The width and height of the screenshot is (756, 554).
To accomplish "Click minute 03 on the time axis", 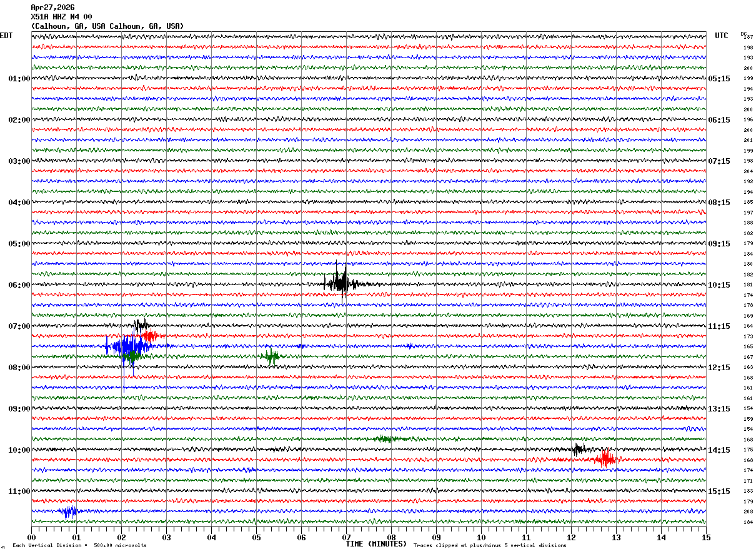I will pos(166,537).
